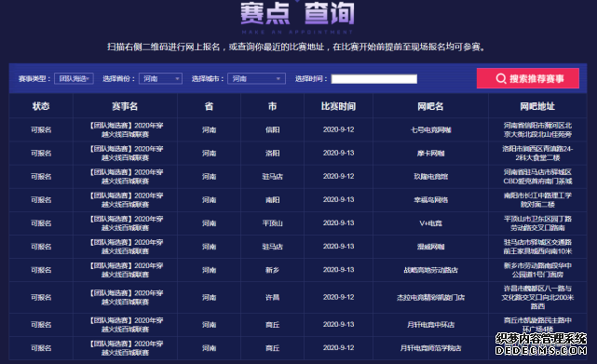This screenshot has width=597, height=364.
Task: Click the address cell starting 新乡市劳动路
Action: coord(537,270)
